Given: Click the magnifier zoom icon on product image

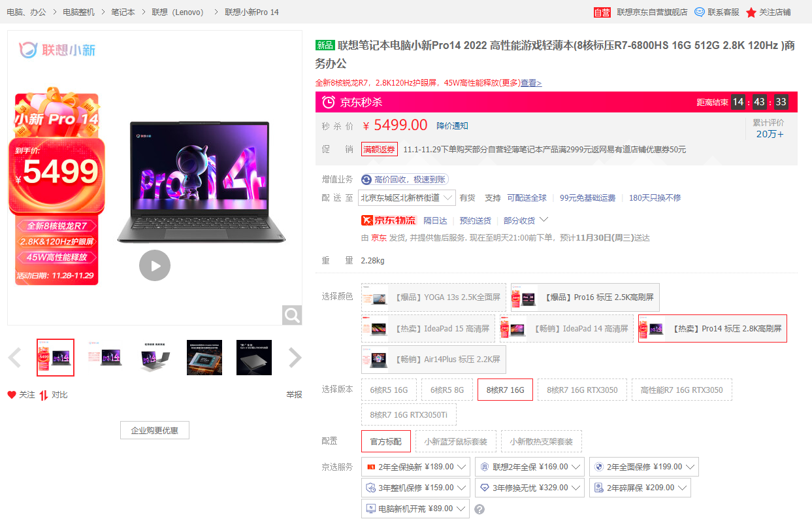Looking at the screenshot, I should point(292,315).
